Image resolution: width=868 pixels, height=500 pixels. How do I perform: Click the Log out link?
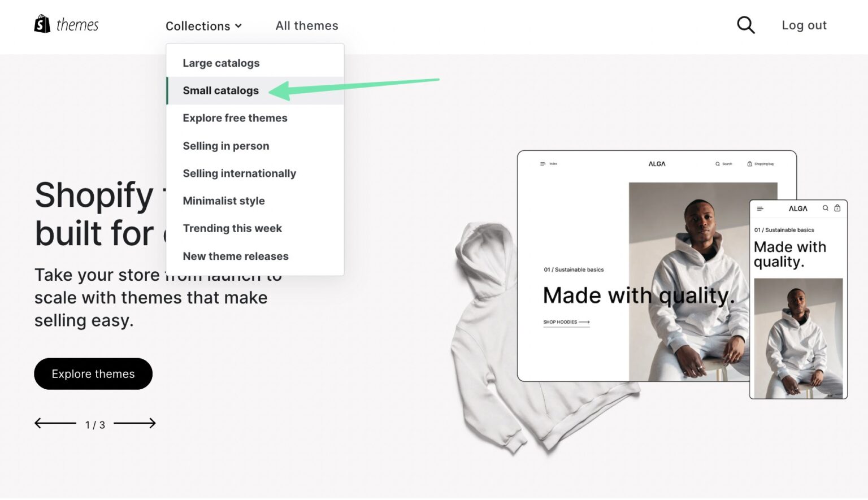(x=804, y=25)
